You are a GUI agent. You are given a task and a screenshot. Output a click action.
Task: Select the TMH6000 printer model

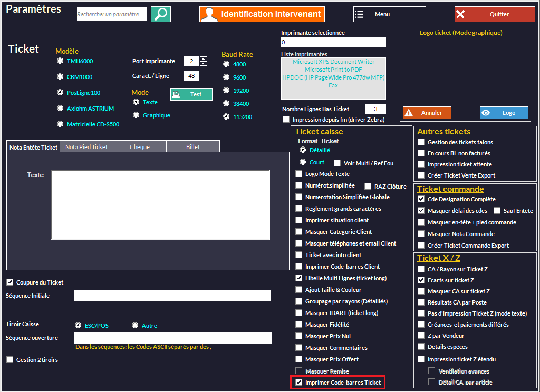coord(60,61)
